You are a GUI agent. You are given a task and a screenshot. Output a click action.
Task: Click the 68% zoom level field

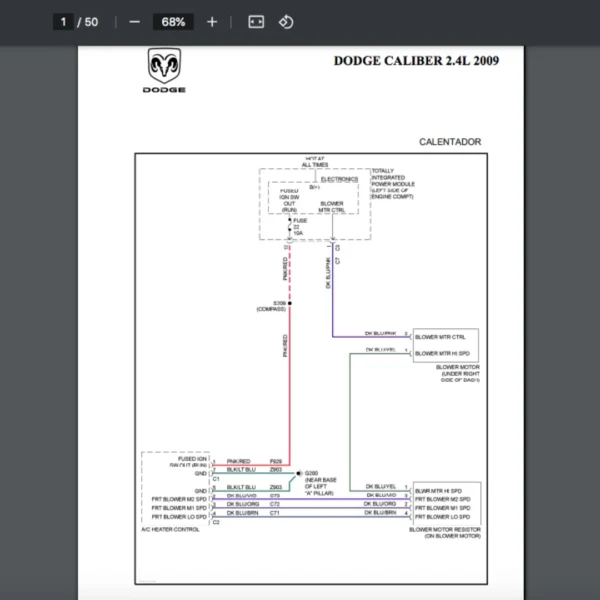pos(173,22)
